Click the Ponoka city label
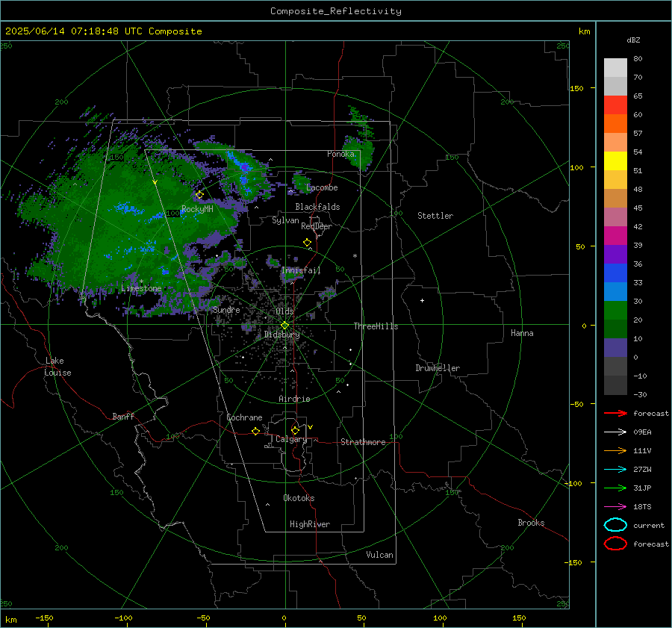The height and width of the screenshot is (628, 672). (340, 154)
